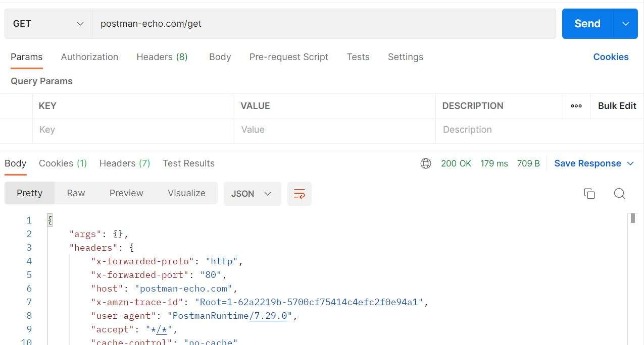The height and width of the screenshot is (345, 644).
Task: Open the Authorization tab
Action: coord(89,56)
